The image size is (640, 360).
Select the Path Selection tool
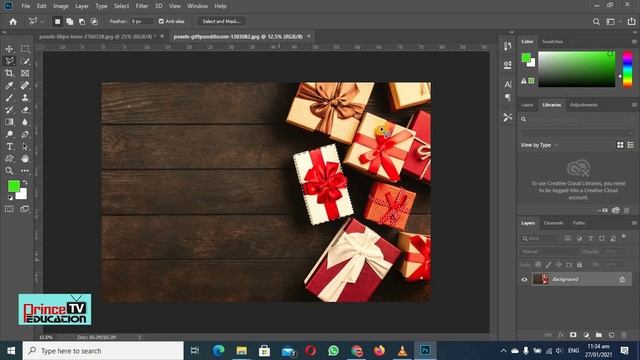coord(25,146)
